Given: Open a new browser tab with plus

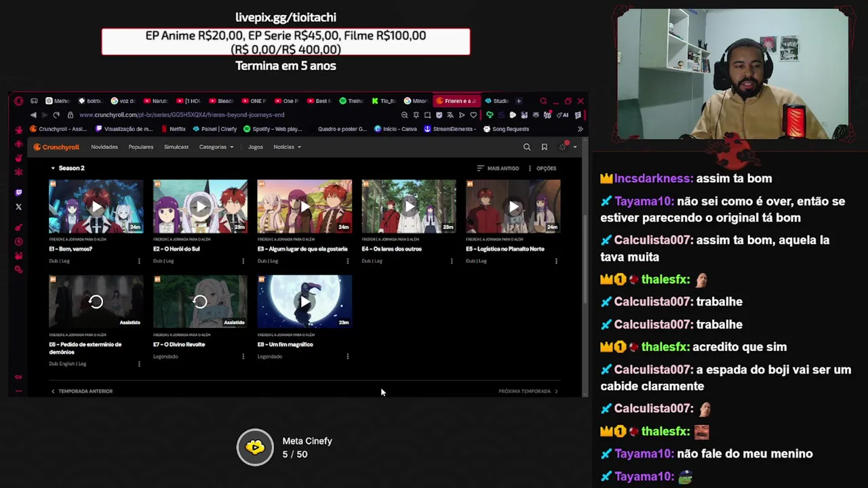Looking at the screenshot, I should point(519,101).
